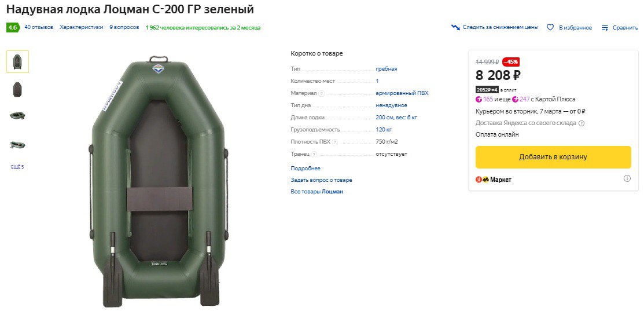The height and width of the screenshot is (311, 644).
Task: Open Все товары Лоцман link
Action: point(317,192)
